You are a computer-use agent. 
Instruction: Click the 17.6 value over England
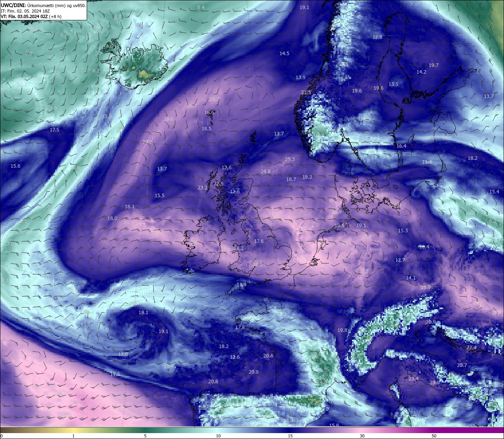tap(259, 241)
